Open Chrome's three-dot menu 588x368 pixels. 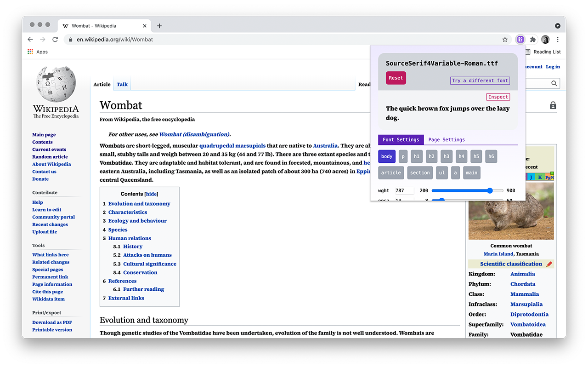point(557,40)
